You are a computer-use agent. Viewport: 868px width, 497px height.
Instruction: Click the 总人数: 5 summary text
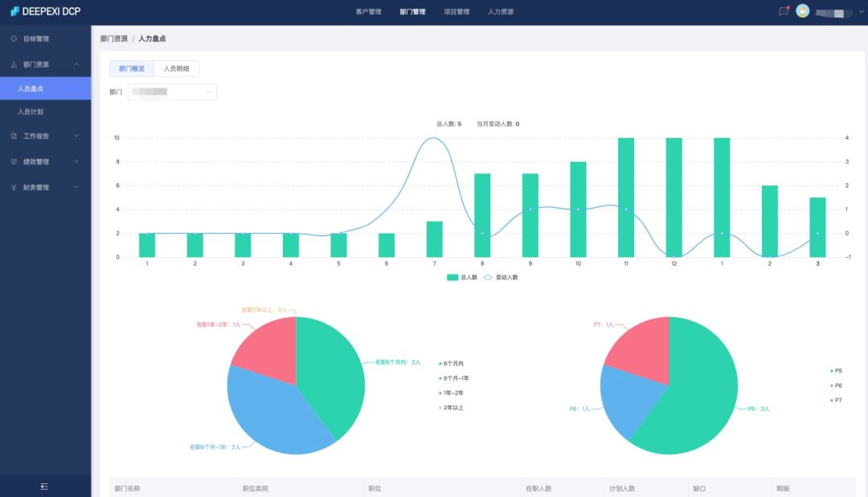[x=449, y=124]
